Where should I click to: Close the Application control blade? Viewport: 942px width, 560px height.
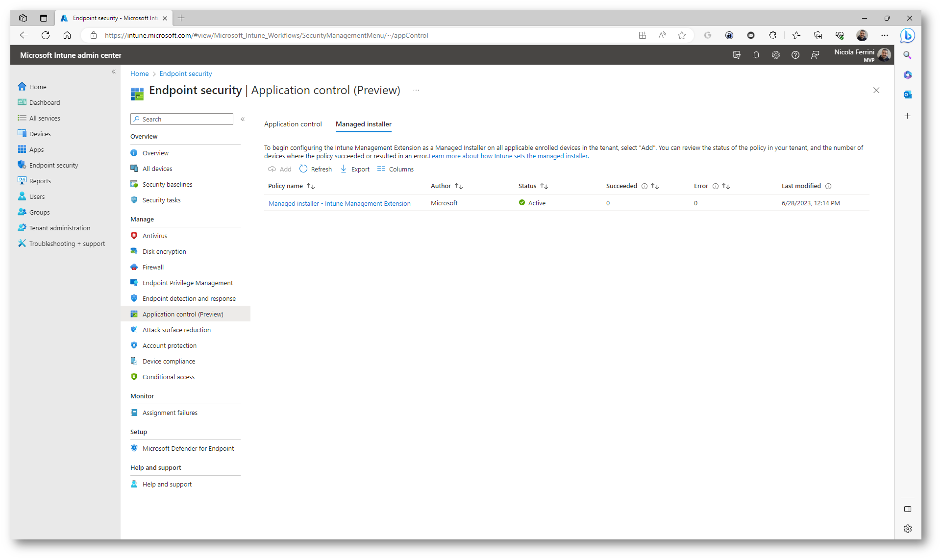[x=876, y=90]
